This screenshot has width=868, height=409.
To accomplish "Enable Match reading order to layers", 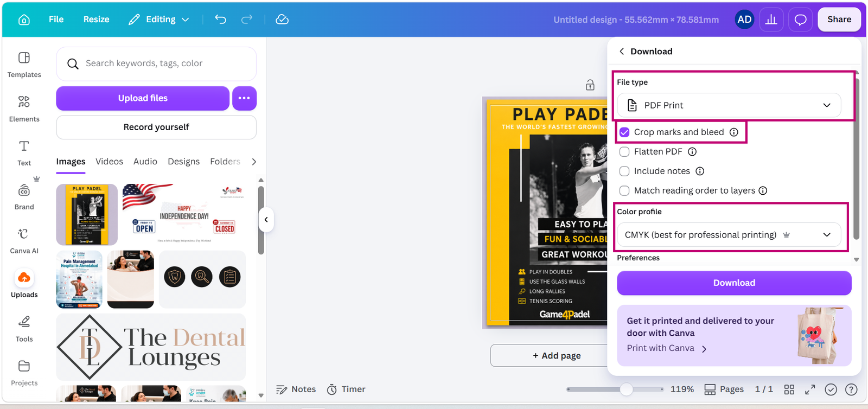I will [x=624, y=191].
